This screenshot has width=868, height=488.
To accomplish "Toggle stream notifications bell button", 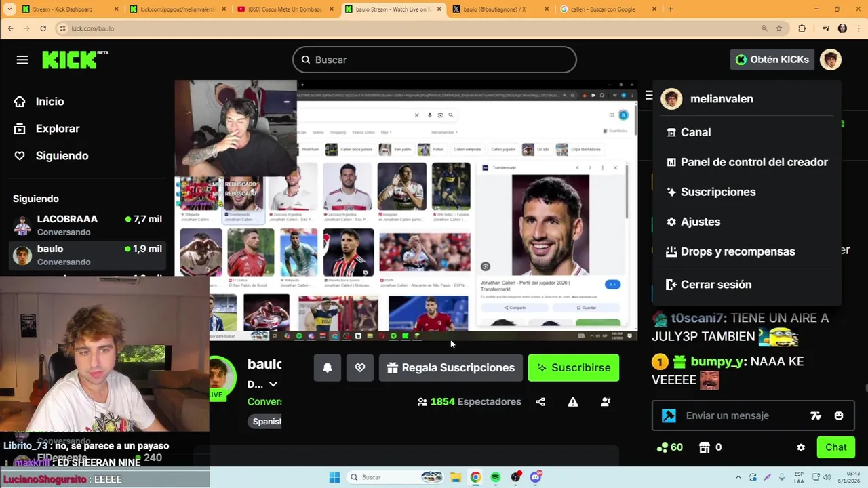I will (327, 368).
